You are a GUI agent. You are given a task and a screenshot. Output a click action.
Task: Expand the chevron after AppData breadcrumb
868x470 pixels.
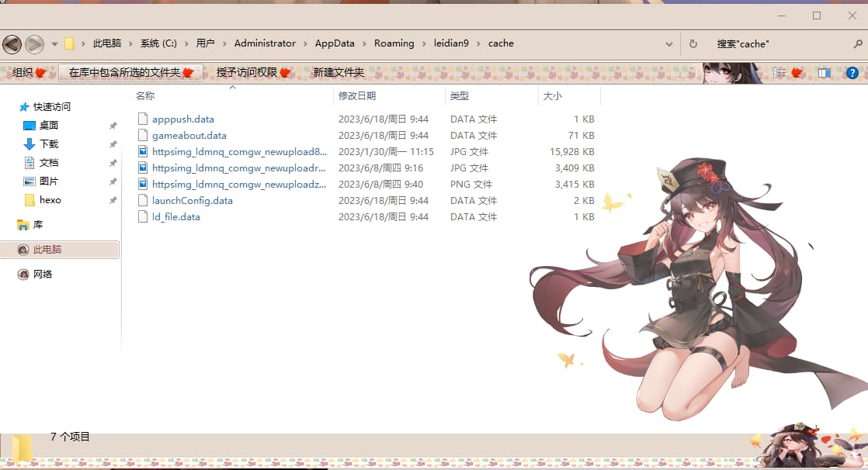coord(364,43)
